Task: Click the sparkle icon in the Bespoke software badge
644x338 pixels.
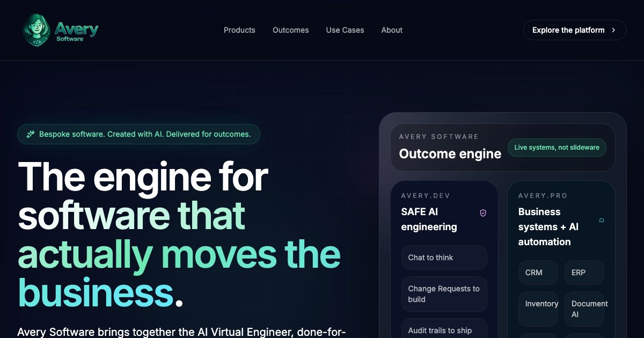Action: pyautogui.click(x=31, y=134)
